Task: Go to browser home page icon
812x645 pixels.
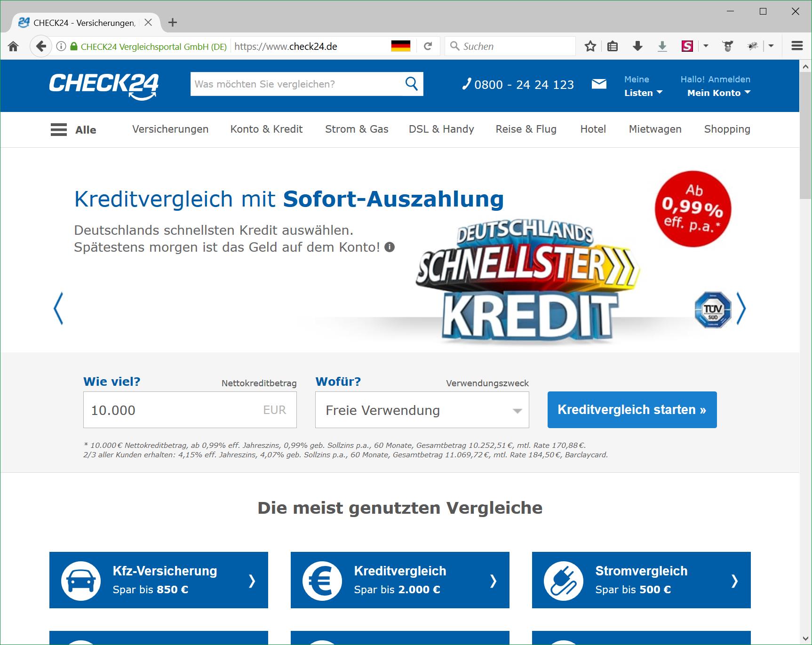Action: click(13, 46)
